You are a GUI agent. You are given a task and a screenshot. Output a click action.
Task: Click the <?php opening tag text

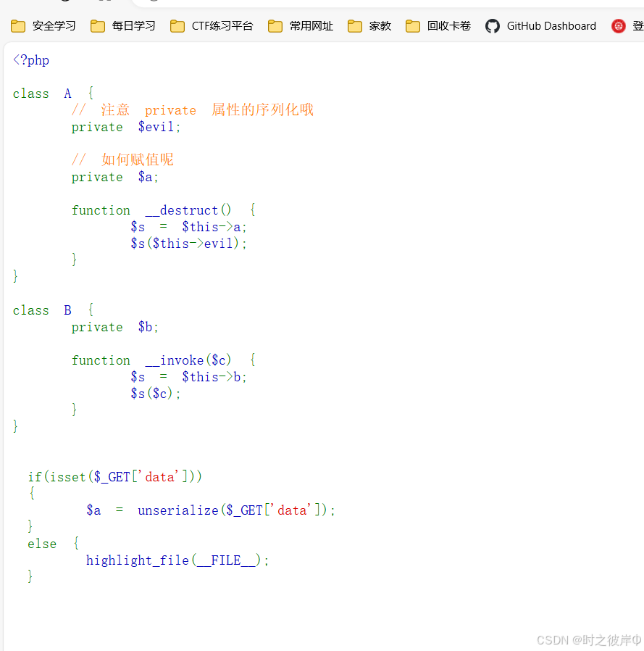coord(31,60)
